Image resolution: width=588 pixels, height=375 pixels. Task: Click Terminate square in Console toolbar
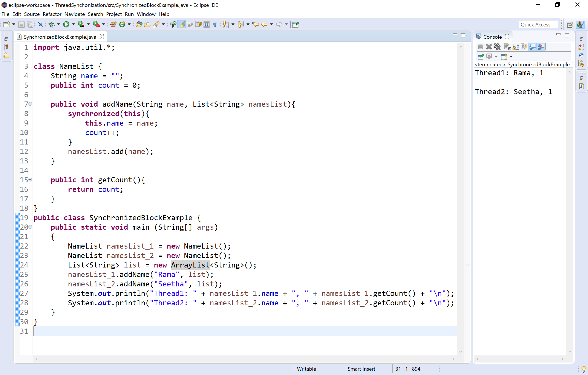tap(480, 47)
